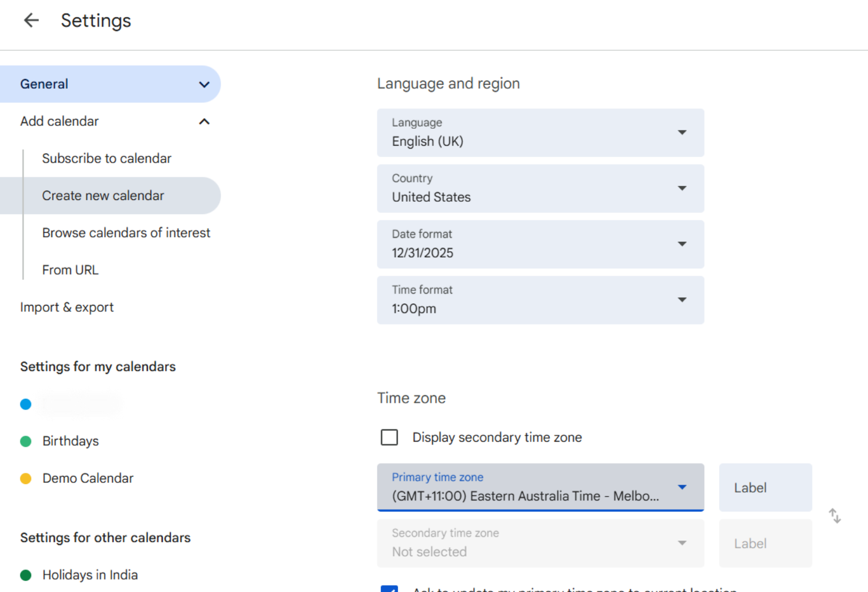
Task: Collapse the Add calendar section
Action: tap(204, 121)
